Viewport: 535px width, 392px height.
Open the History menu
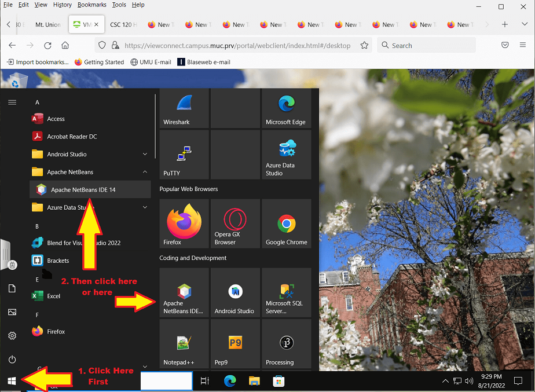(62, 5)
